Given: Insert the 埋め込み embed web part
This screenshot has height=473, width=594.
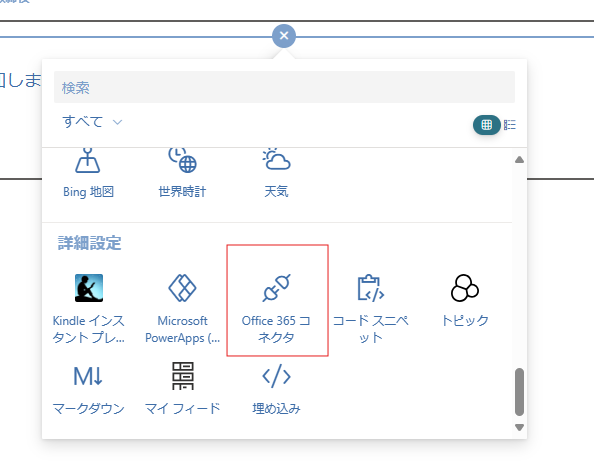Looking at the screenshot, I should (x=277, y=389).
